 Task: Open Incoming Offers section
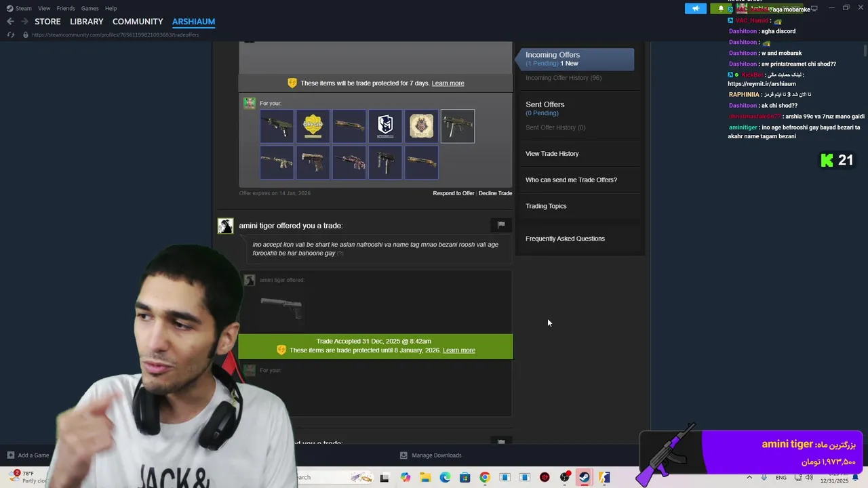(576, 59)
